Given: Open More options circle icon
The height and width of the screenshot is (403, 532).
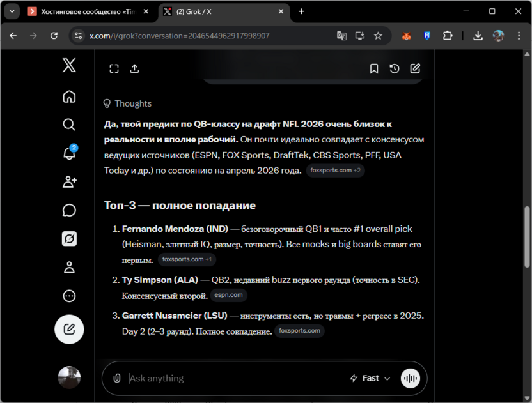Looking at the screenshot, I should click(x=69, y=296).
